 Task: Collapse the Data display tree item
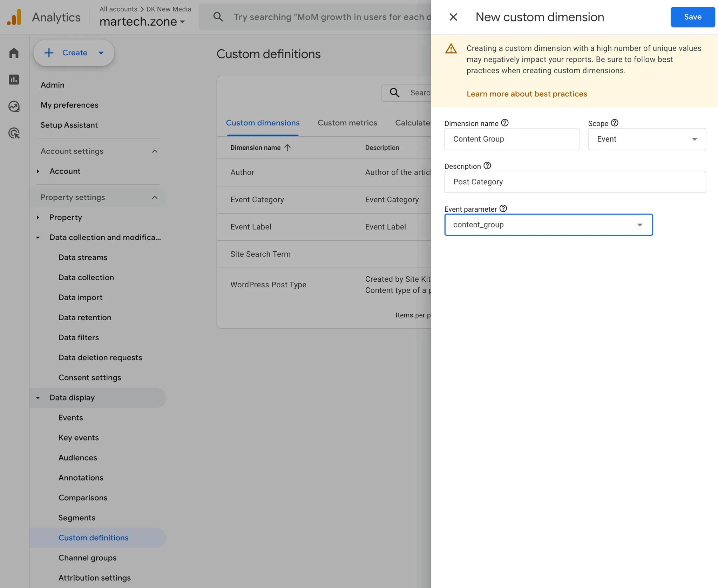point(38,398)
